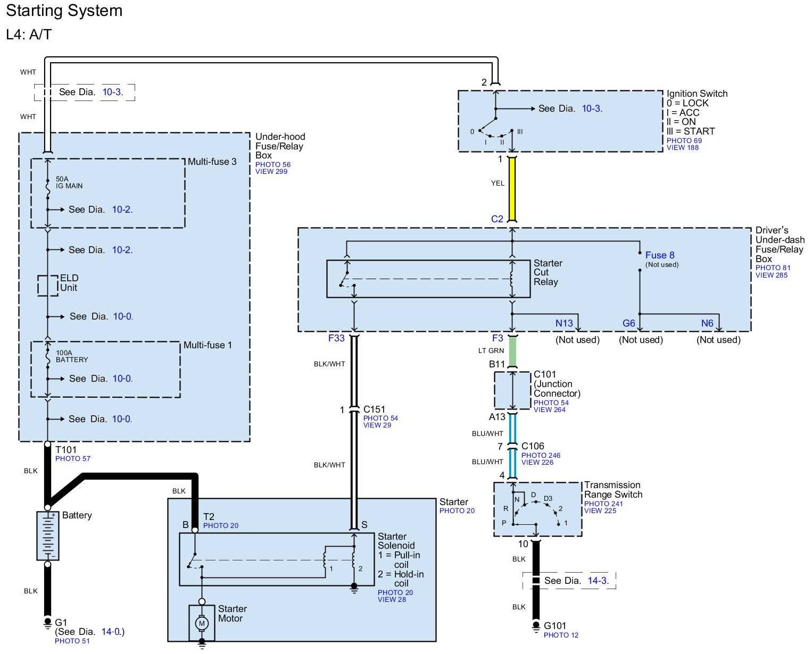The image size is (812, 654).
Task: Open PHOTO 56 link for under-hood fuse box
Action: [273, 165]
